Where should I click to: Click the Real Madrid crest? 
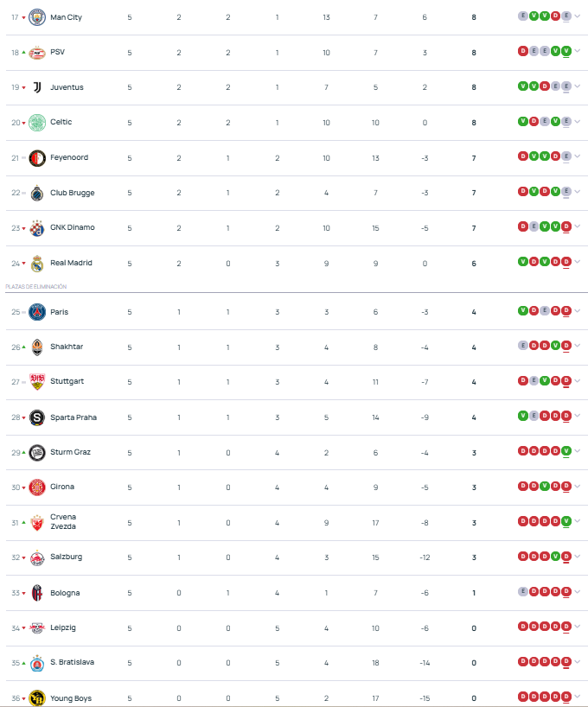(37, 264)
